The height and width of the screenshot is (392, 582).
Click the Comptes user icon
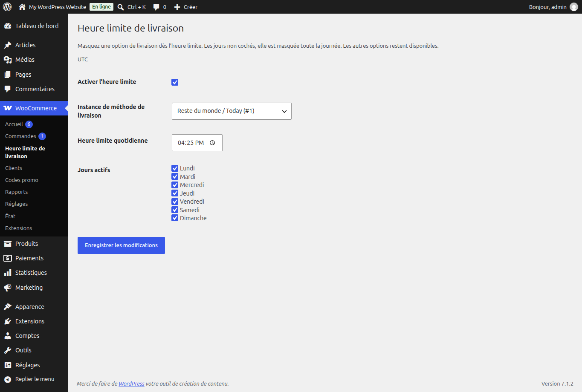[8, 336]
